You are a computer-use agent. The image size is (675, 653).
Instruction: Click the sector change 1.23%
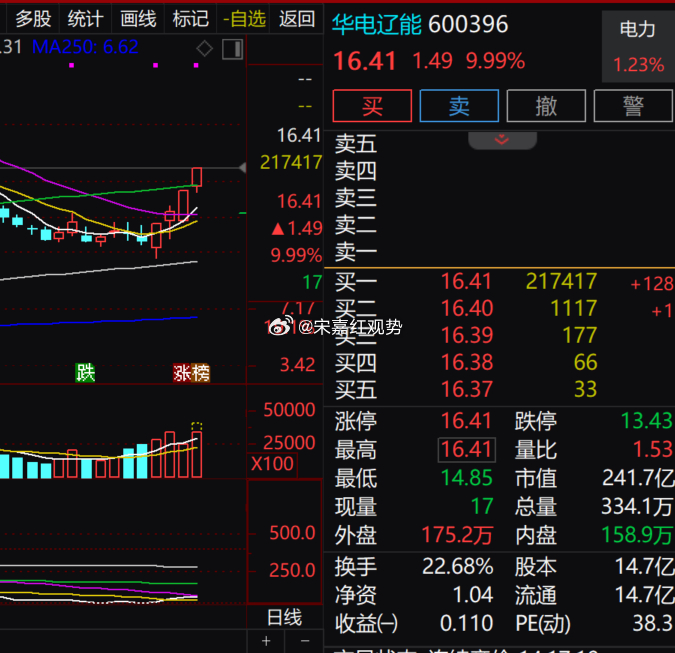pos(639,65)
